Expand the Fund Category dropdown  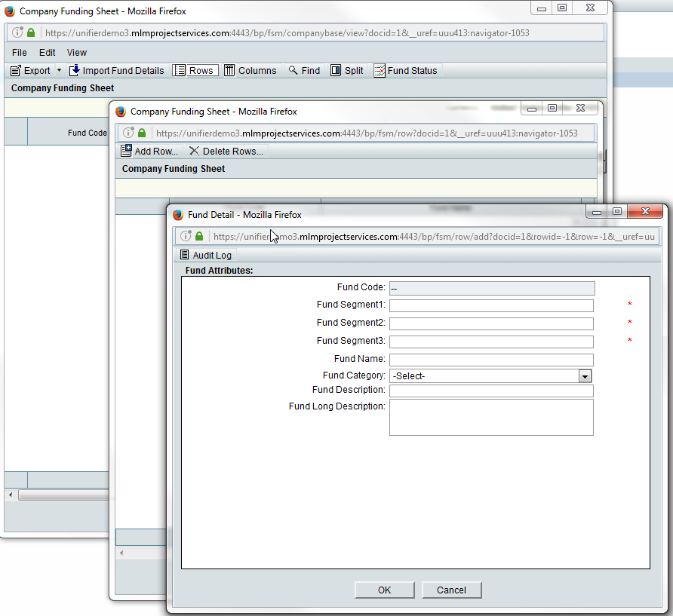pos(585,375)
